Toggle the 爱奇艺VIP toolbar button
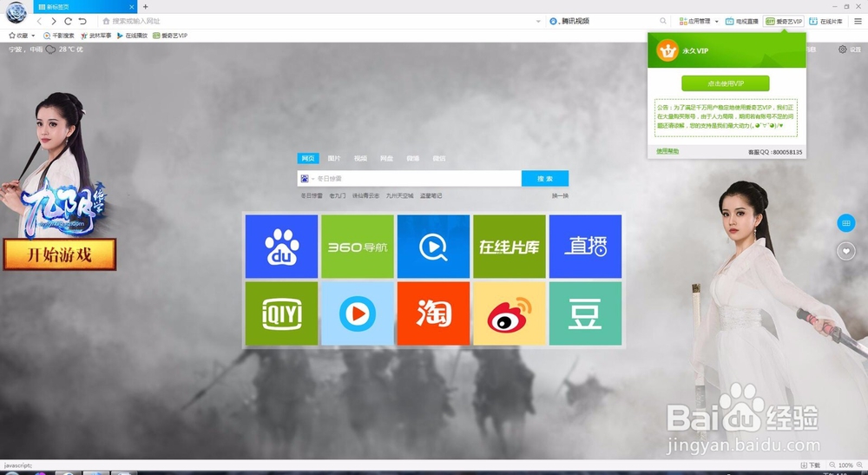The image size is (868, 475). 783,21
